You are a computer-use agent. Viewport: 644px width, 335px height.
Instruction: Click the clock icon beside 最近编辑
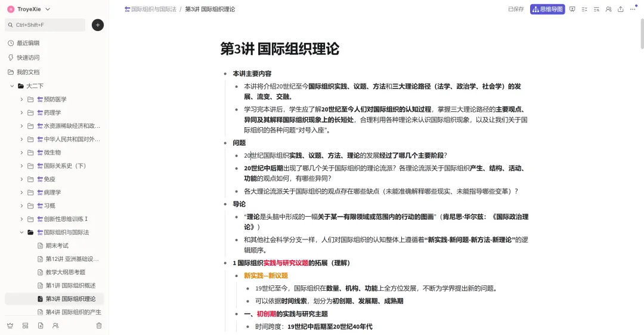(x=11, y=43)
